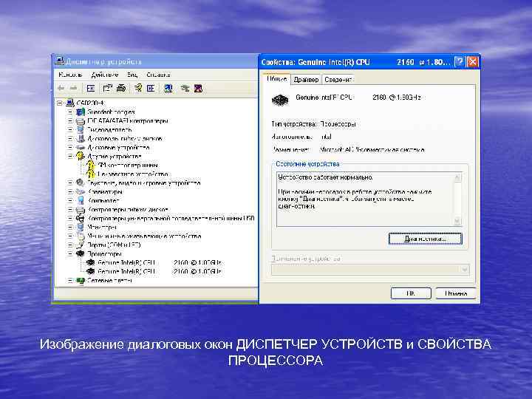Image resolution: width=532 pixels, height=399 pixels.
Task: Expand the Сетевые платы node
Action: click(x=70, y=280)
